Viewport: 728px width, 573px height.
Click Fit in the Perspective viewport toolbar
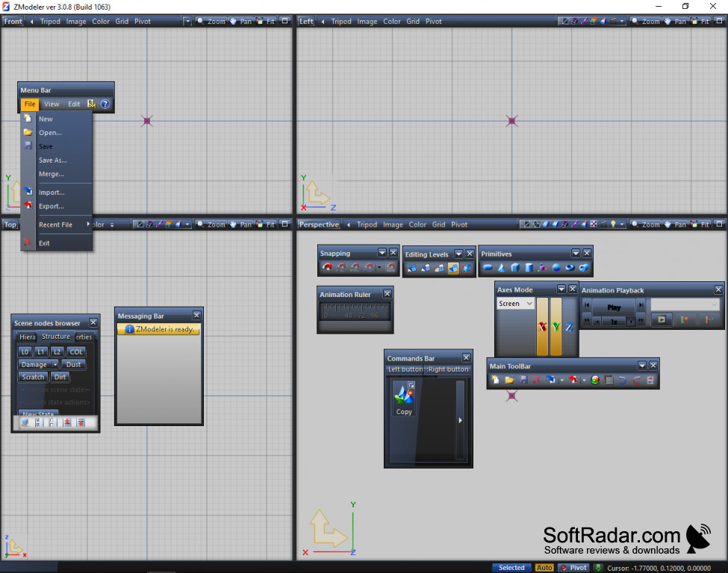click(700, 225)
